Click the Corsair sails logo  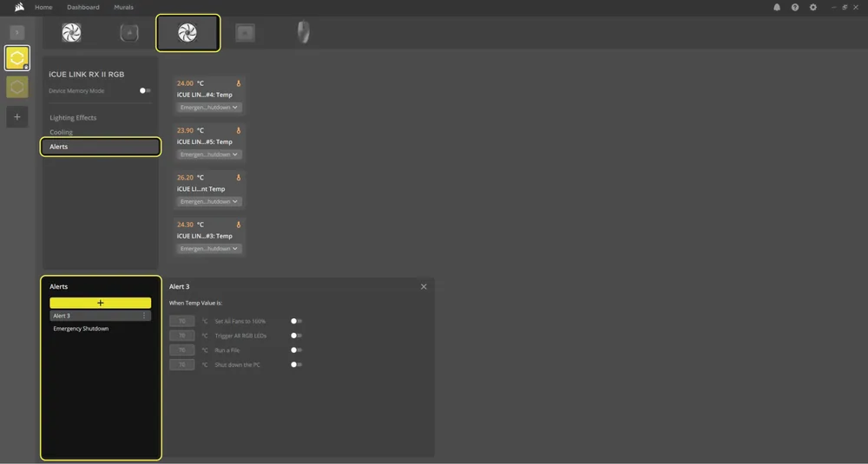(19, 7)
